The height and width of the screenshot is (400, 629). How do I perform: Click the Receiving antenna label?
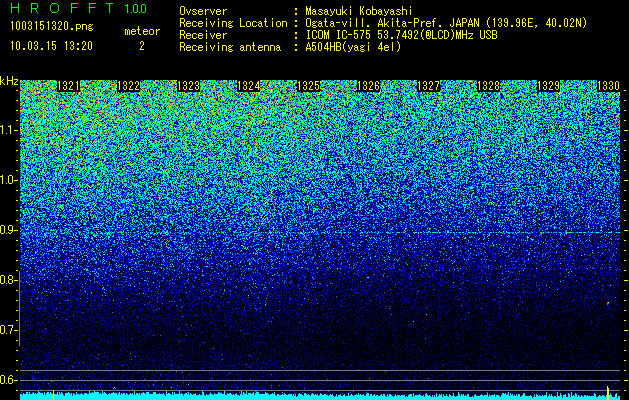pyautogui.click(x=230, y=47)
